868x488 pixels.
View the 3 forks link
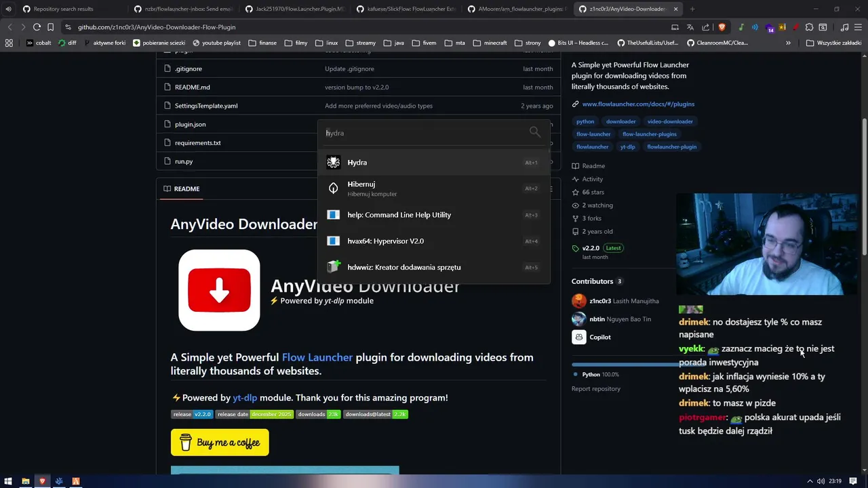point(587,218)
